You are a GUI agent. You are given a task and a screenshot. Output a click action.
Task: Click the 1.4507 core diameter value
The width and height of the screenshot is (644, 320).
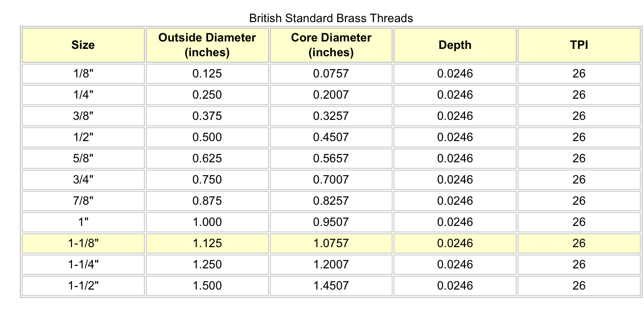coord(331,286)
